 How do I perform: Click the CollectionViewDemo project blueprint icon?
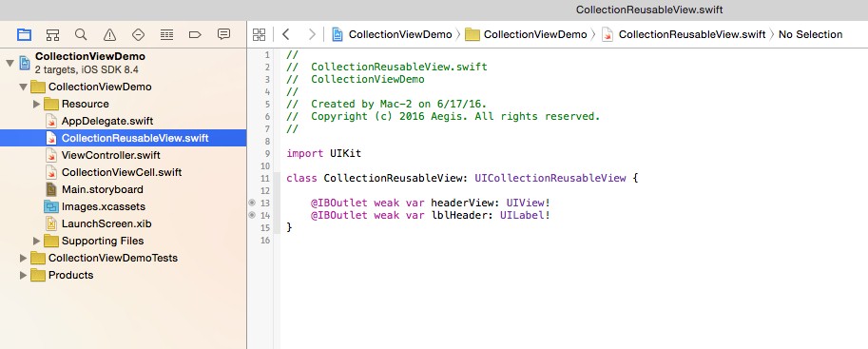[25, 63]
